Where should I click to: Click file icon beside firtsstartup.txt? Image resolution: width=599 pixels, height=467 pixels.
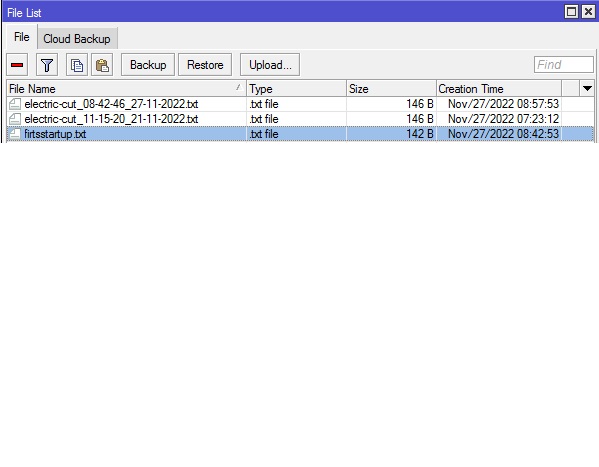click(15, 134)
